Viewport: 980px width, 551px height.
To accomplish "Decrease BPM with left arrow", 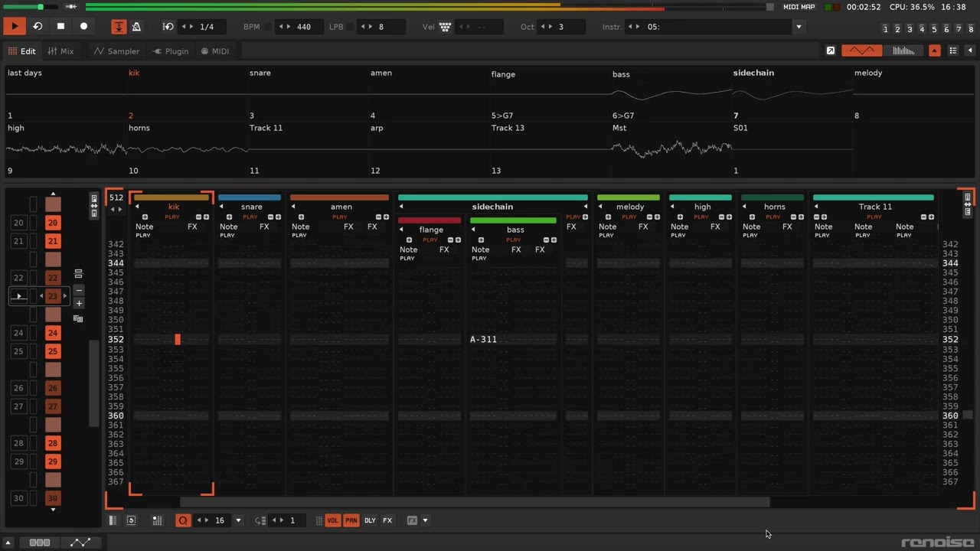I will (x=282, y=27).
